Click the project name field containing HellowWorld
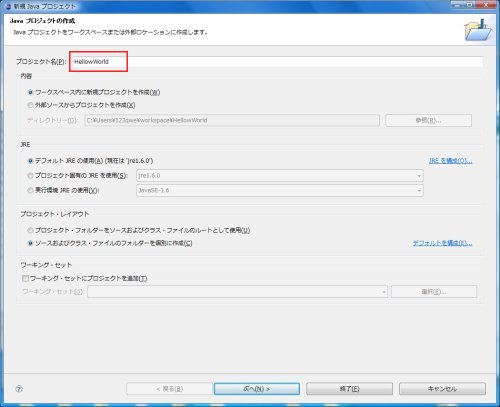 (x=277, y=62)
